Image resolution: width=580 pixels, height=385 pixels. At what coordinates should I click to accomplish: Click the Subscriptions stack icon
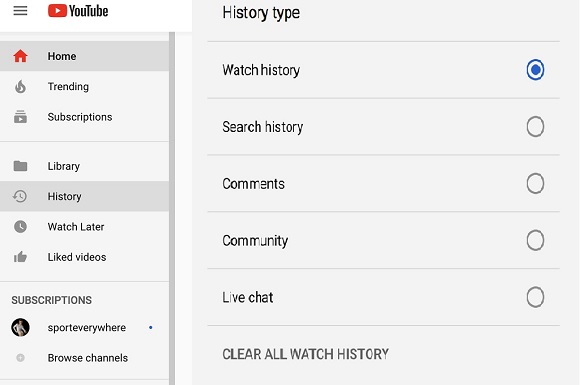tap(20, 117)
